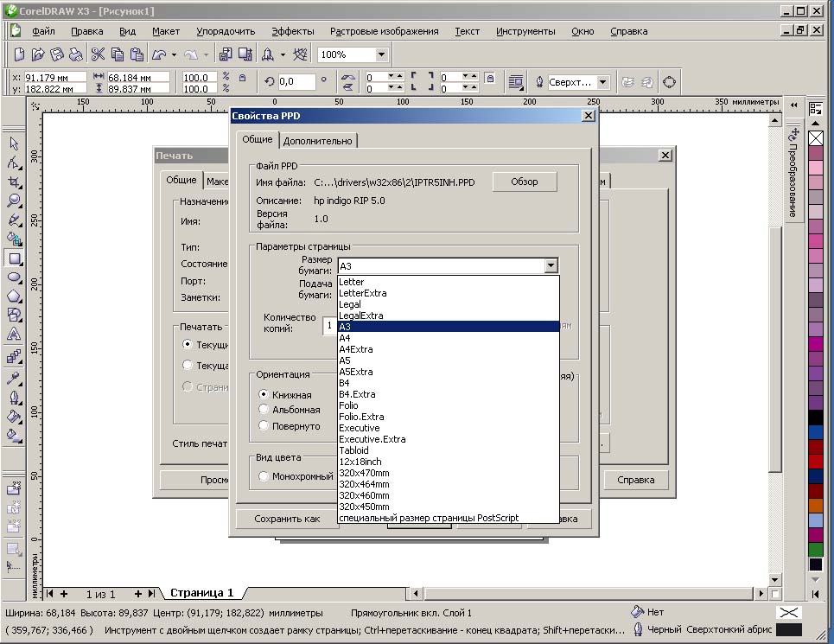Click the Обзор browse button
The width and height of the screenshot is (834, 644).
click(525, 182)
